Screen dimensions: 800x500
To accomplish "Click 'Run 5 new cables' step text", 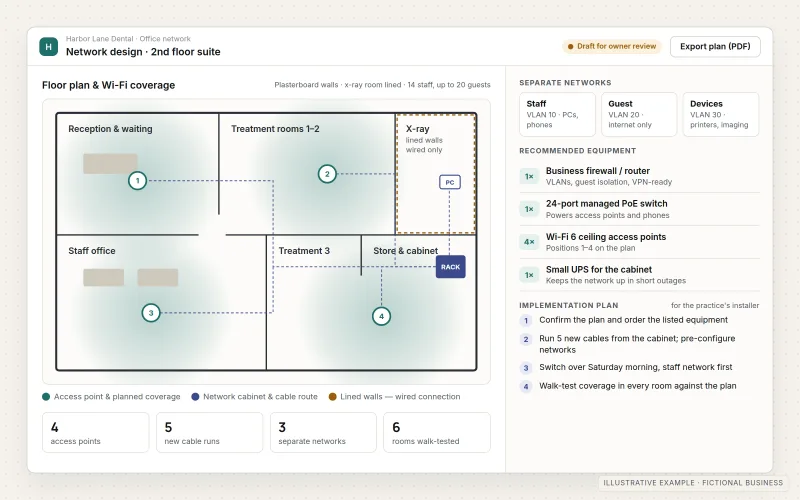I will pos(637,344).
